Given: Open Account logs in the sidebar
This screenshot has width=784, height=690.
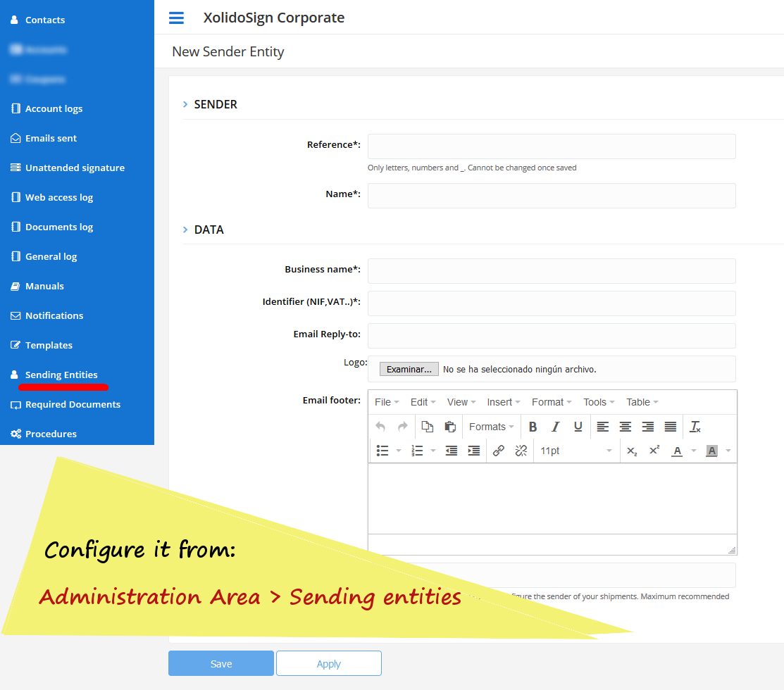Looking at the screenshot, I should coord(46,109).
